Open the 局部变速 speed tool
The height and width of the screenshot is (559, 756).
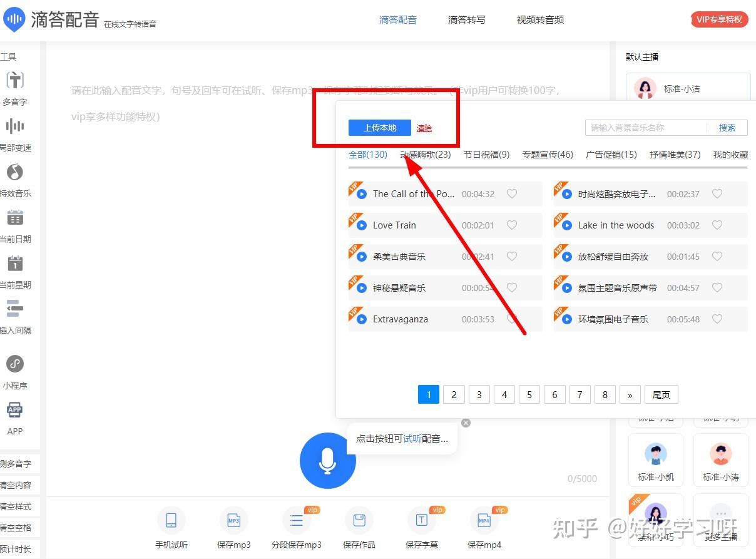[x=15, y=126]
